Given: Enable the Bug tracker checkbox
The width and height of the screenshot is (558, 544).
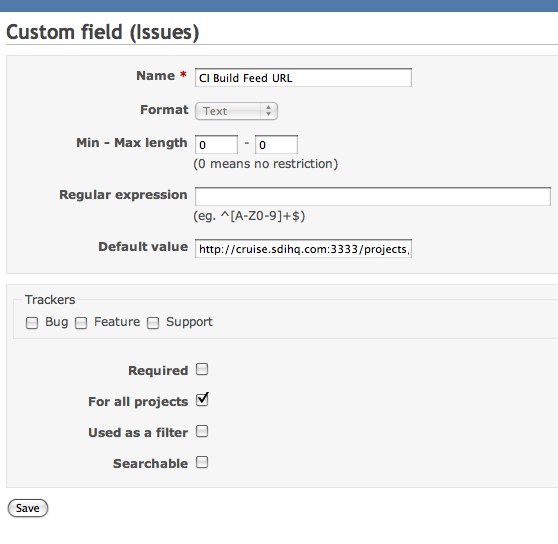Looking at the screenshot, I should pos(32,323).
